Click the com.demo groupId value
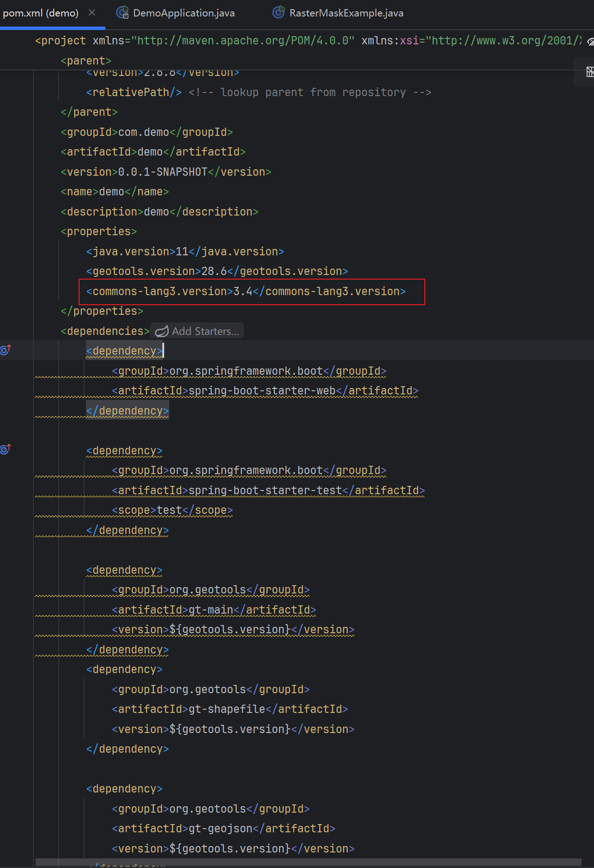The width and height of the screenshot is (594, 868). (144, 132)
